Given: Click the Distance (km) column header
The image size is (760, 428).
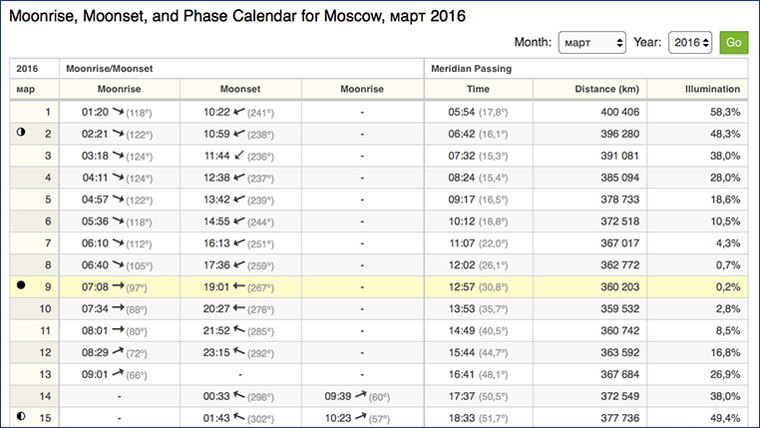Looking at the screenshot, I should pos(606,89).
